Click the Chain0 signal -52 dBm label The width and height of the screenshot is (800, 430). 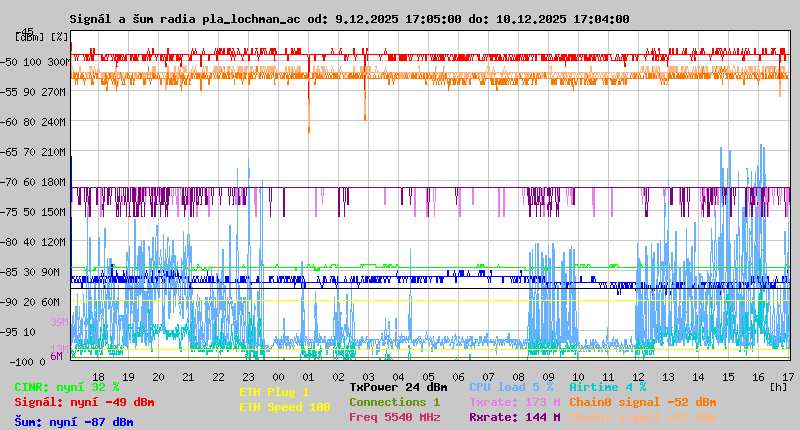(642, 402)
